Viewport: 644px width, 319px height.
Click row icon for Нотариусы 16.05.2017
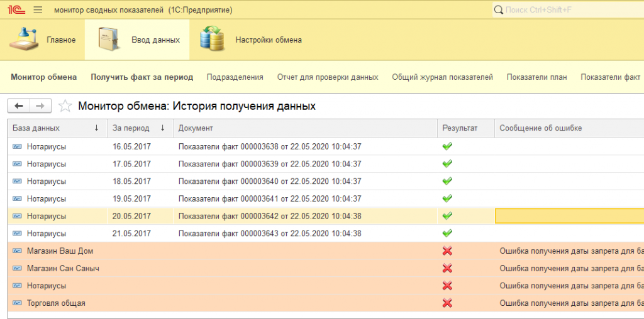[x=17, y=146]
